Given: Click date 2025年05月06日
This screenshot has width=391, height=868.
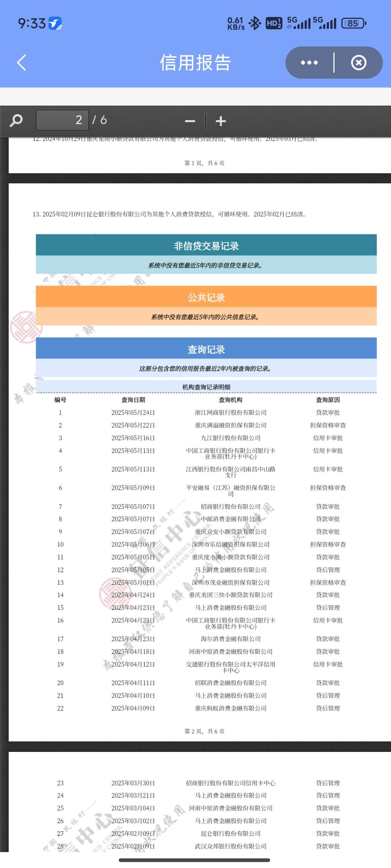Looking at the screenshot, I should [133, 544].
